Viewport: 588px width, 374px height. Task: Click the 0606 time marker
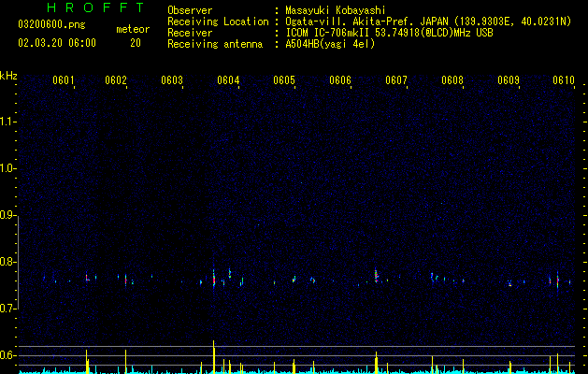[x=340, y=80]
